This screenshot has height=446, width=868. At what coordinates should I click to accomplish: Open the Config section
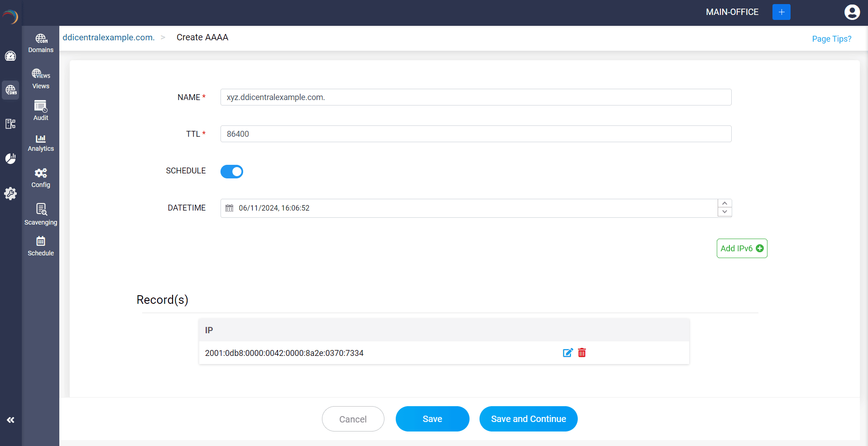(41, 178)
